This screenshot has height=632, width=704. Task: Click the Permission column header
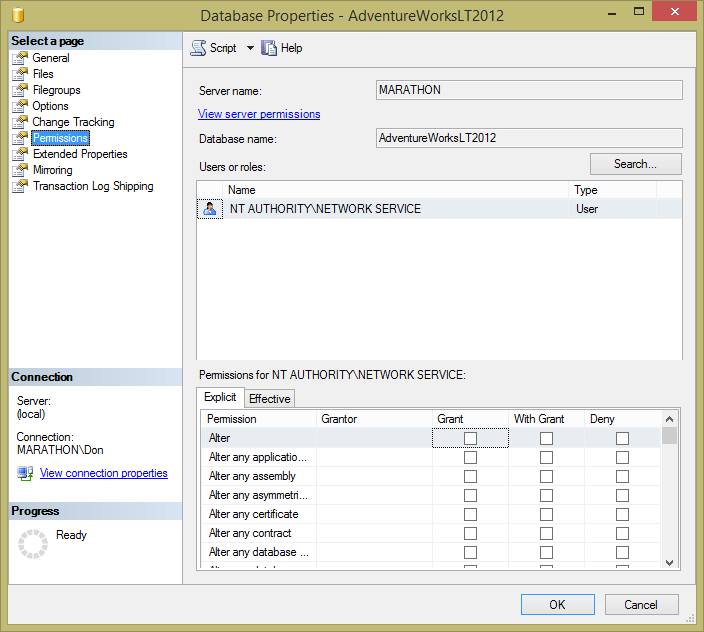tap(259, 419)
